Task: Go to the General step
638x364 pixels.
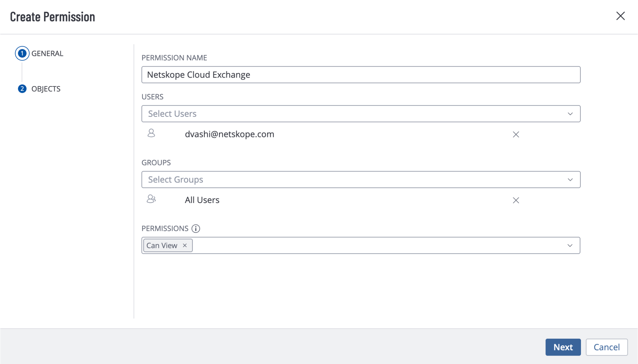Action: pyautogui.click(x=47, y=54)
